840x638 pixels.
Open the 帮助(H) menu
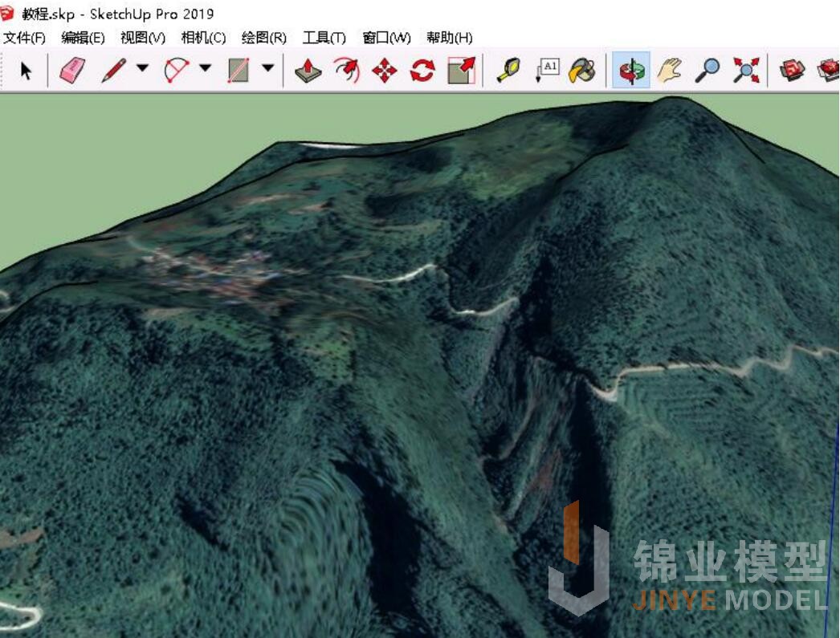point(450,38)
